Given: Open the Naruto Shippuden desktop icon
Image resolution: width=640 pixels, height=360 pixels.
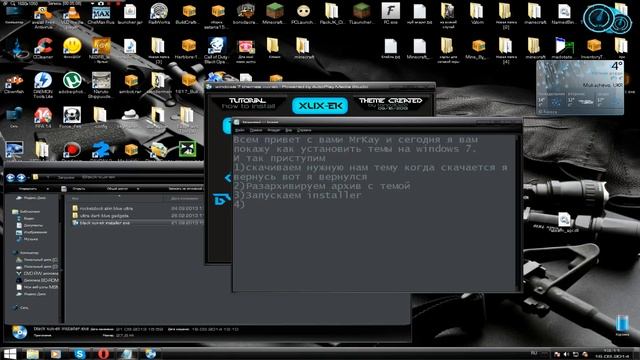Looking at the screenshot, I should coord(101,85).
